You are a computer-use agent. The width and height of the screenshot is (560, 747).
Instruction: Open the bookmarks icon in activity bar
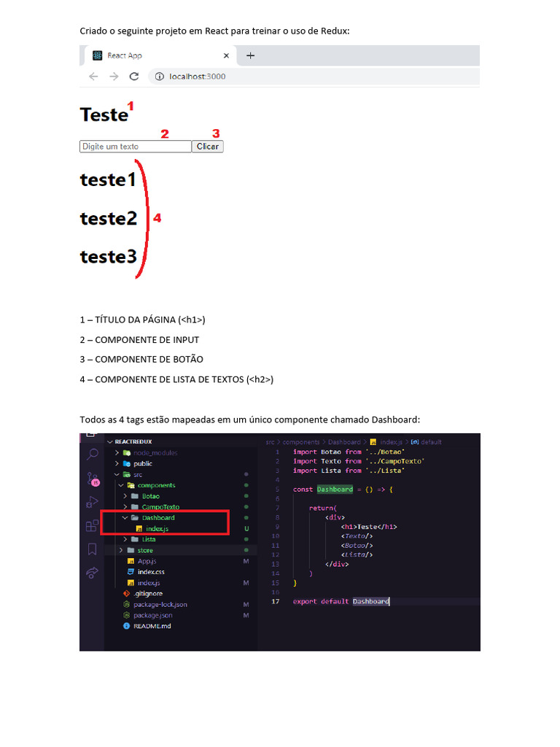(93, 549)
